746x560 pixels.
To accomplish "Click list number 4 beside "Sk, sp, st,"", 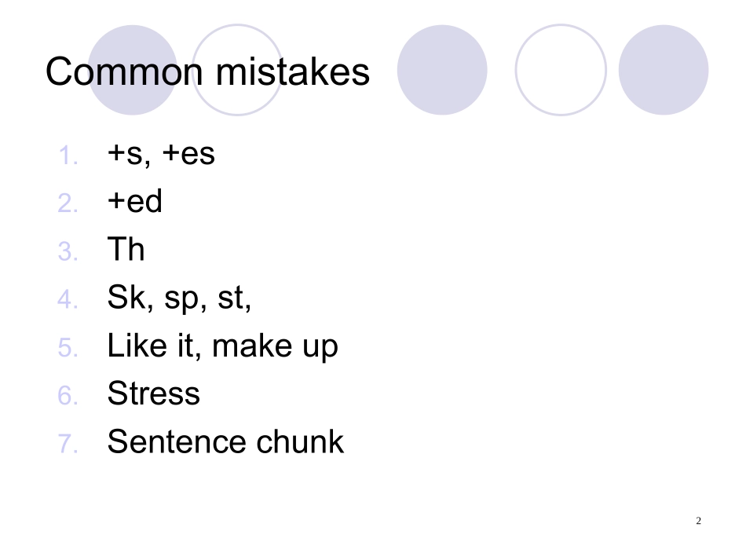I will point(68,300).
